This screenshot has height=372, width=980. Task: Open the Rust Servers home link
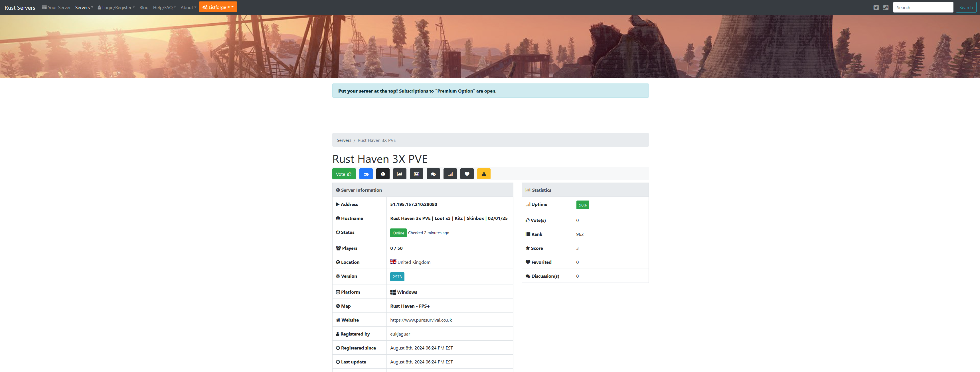20,8
